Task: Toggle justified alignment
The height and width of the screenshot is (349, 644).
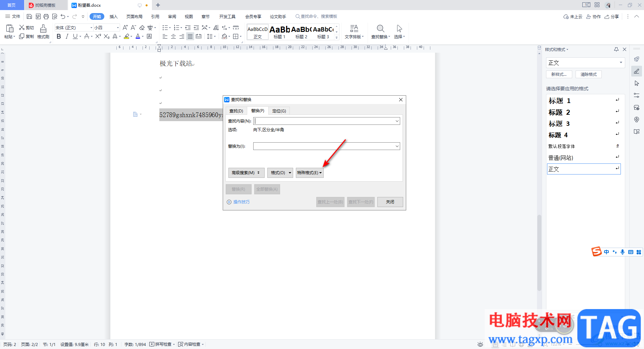Action: 190,36
